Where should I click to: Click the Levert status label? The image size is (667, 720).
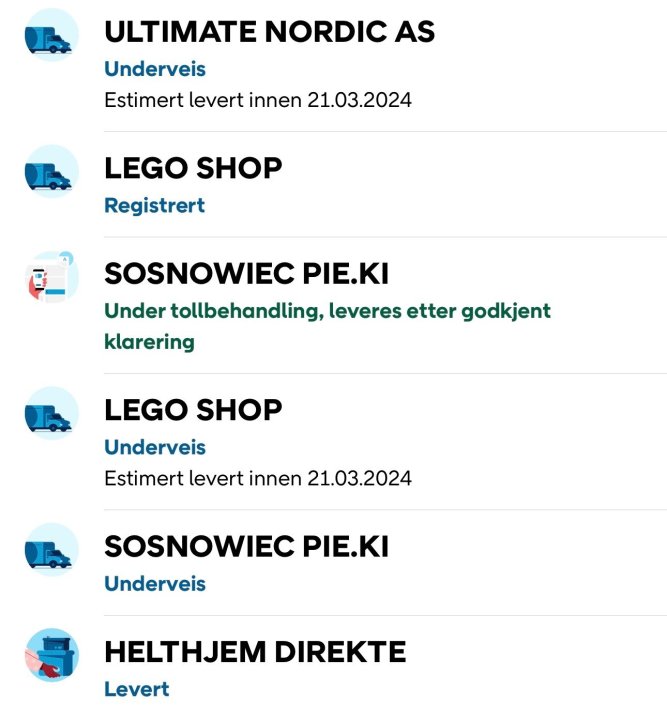(x=137, y=689)
